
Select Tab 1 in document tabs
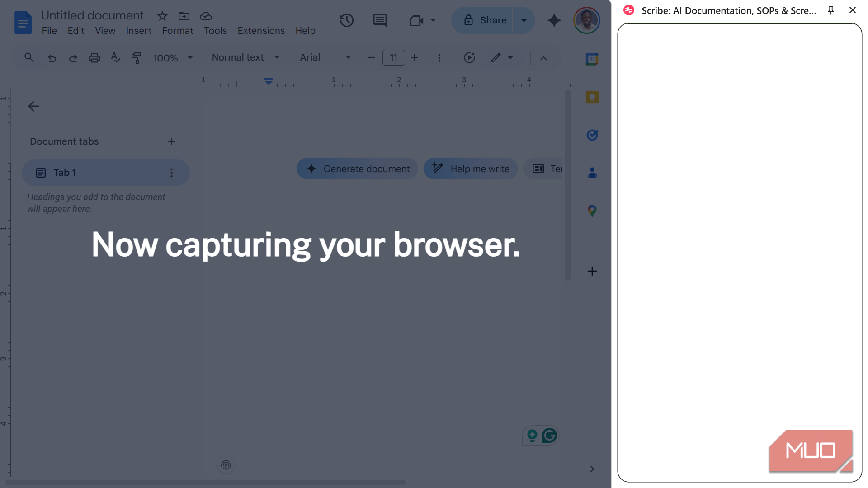coord(105,173)
